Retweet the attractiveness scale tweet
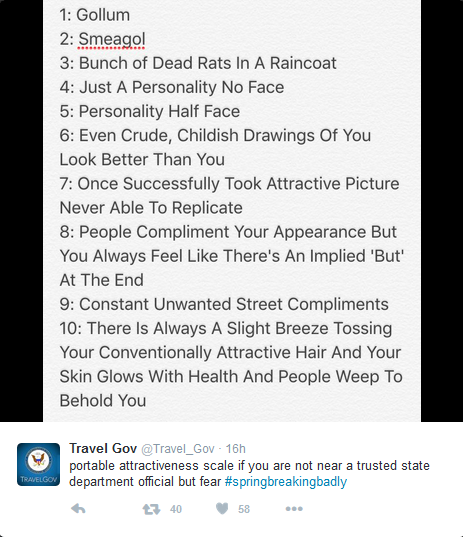463x537 pixels. [x=151, y=509]
